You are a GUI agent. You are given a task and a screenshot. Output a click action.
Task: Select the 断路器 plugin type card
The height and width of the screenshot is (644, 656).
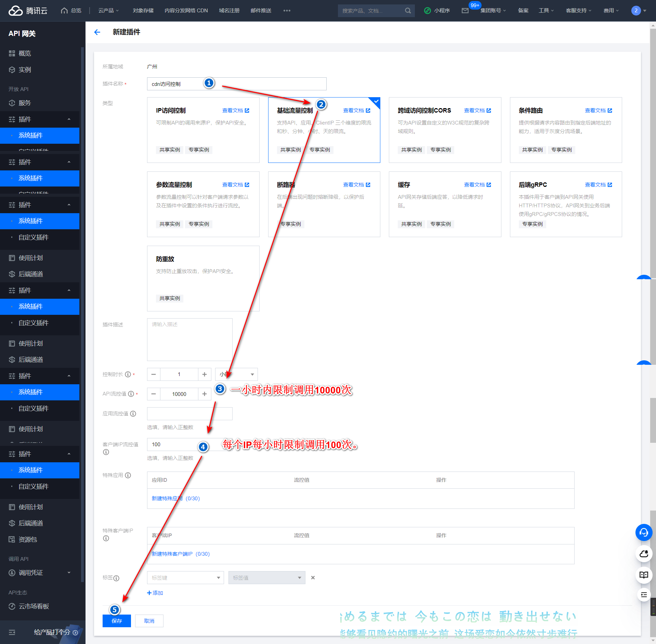(x=324, y=204)
